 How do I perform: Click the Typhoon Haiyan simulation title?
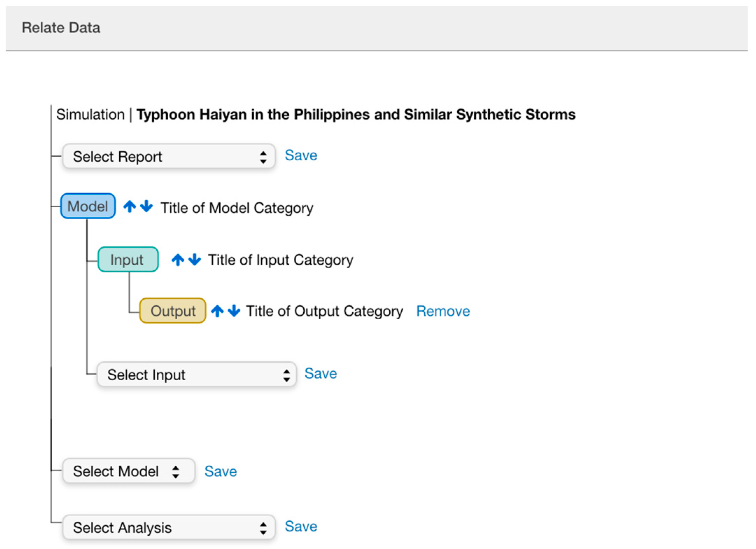[x=356, y=114]
